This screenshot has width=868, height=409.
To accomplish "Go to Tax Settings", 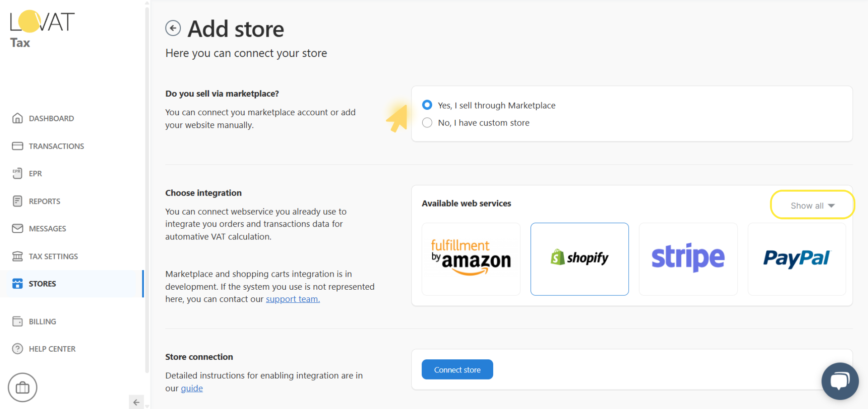I will [53, 256].
